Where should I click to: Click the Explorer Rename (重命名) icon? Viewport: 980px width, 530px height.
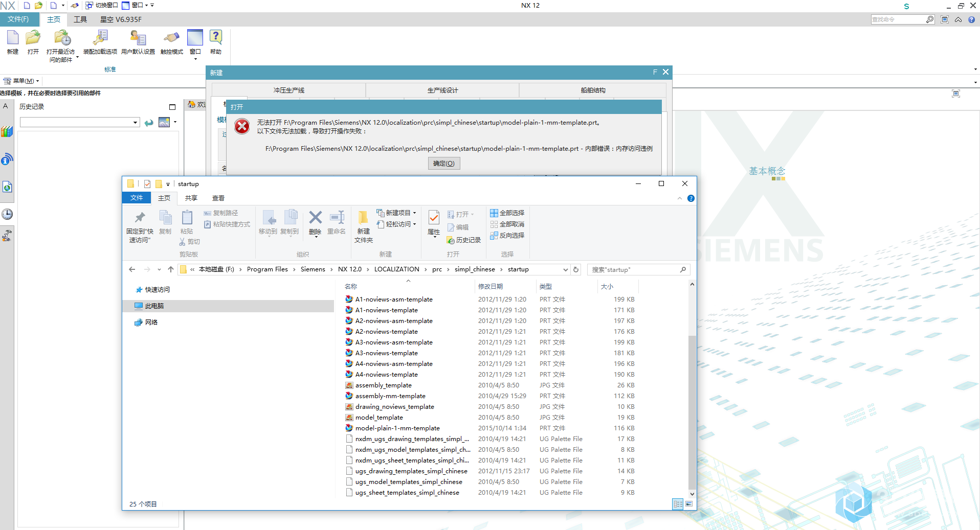coord(337,217)
